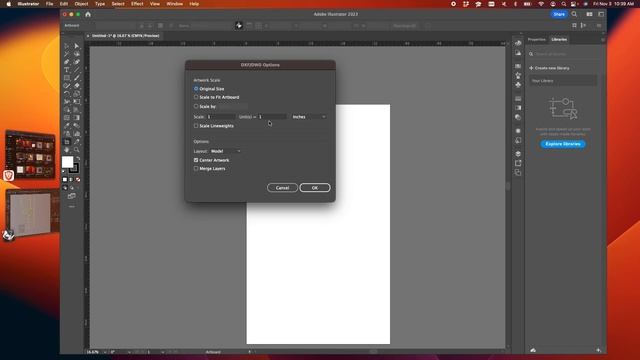Open the Object menu
This screenshot has width=640, height=360.
pos(81,4)
